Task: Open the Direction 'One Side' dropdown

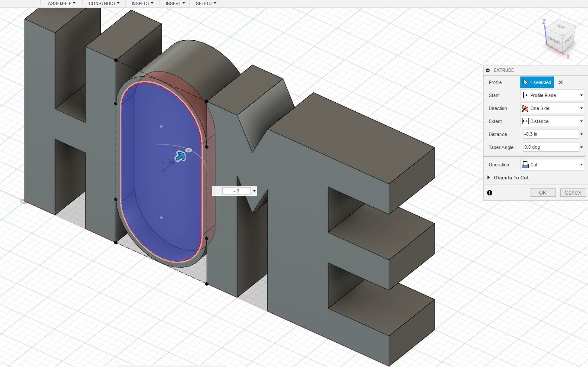Action: tap(552, 108)
